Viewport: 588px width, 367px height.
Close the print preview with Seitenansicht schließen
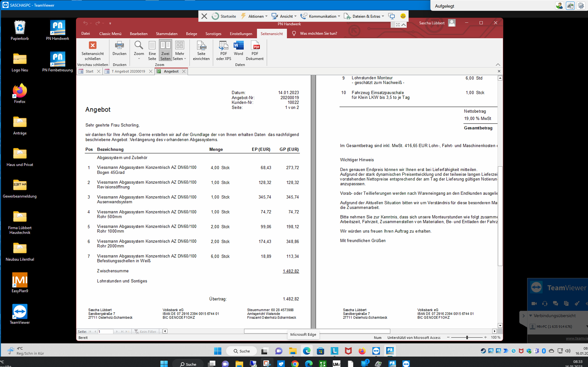93,50
